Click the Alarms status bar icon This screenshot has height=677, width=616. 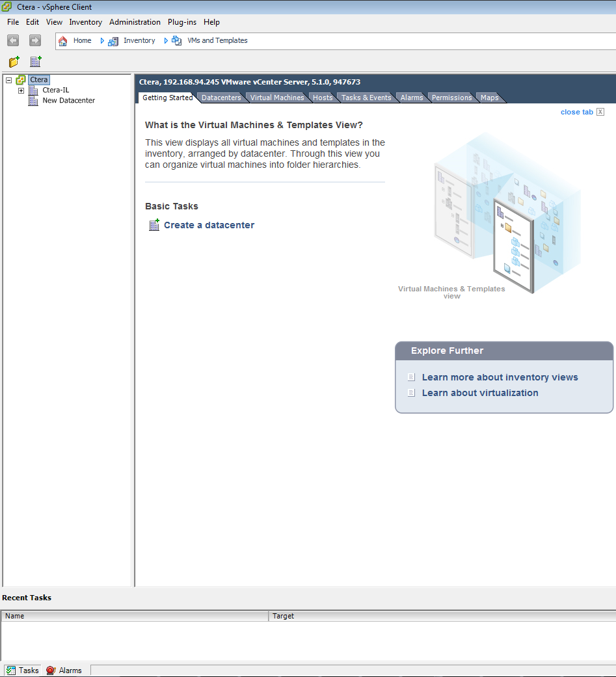point(51,670)
